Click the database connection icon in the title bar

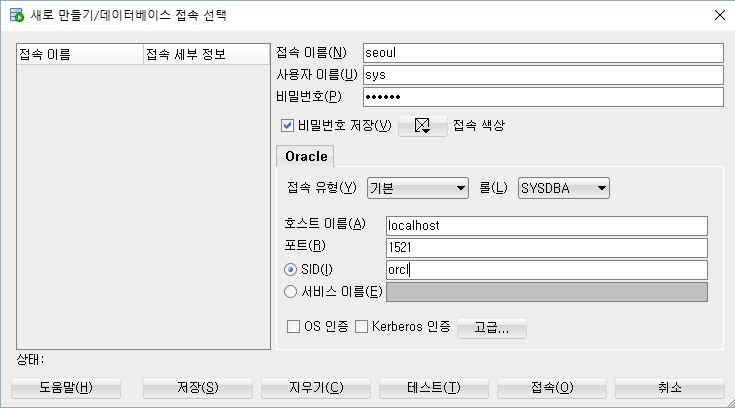tap(17, 15)
